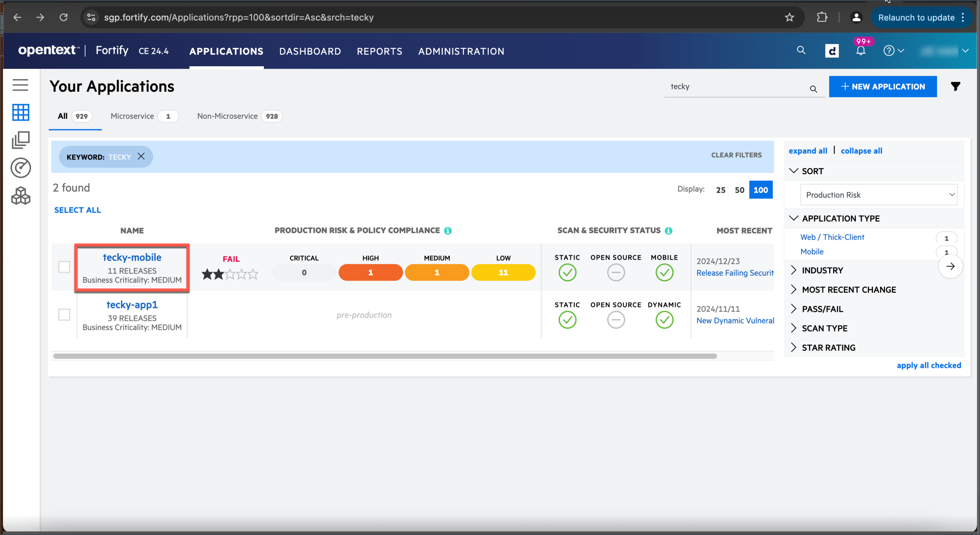The image size is (980, 535).
Task: Click info icon next to Production Risk header
Action: click(x=448, y=231)
